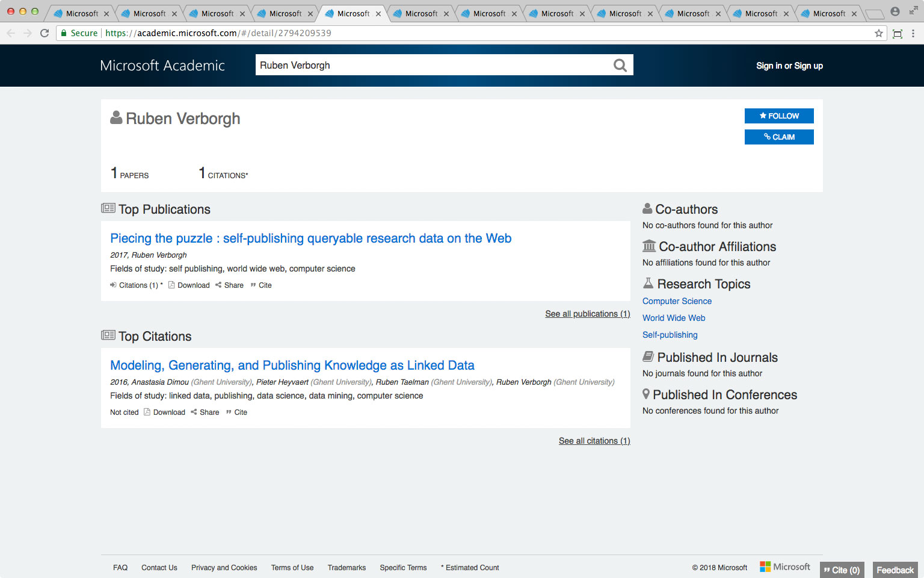Image resolution: width=924 pixels, height=578 pixels.
Task: Open Computer Science research topic
Action: tap(677, 301)
